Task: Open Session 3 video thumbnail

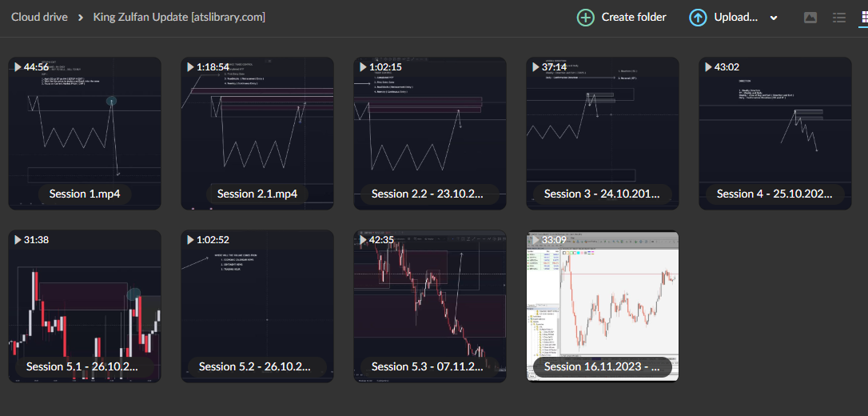Action: [603, 128]
